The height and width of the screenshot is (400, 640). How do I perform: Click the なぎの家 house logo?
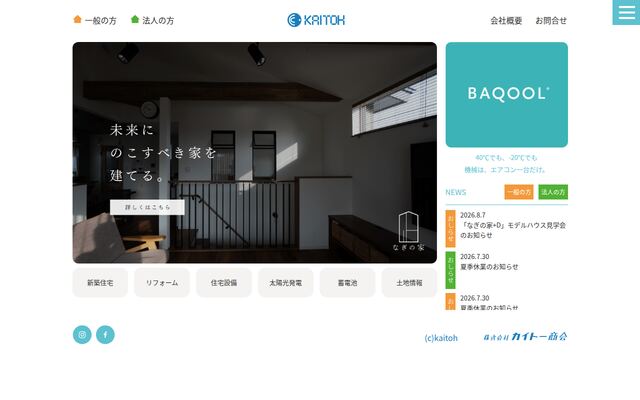click(x=409, y=231)
